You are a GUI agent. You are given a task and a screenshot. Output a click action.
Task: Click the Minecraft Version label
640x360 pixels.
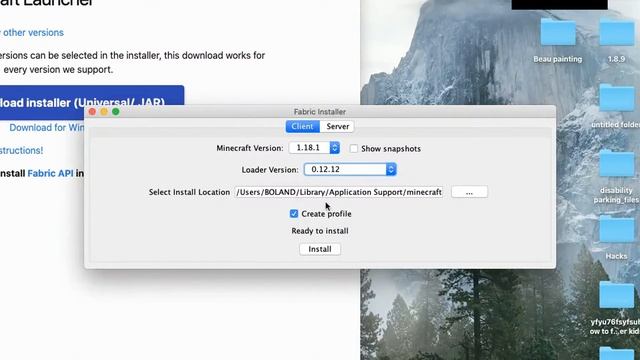(x=250, y=148)
